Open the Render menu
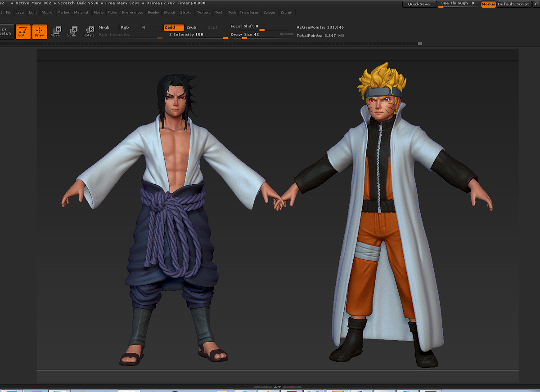 [153, 13]
